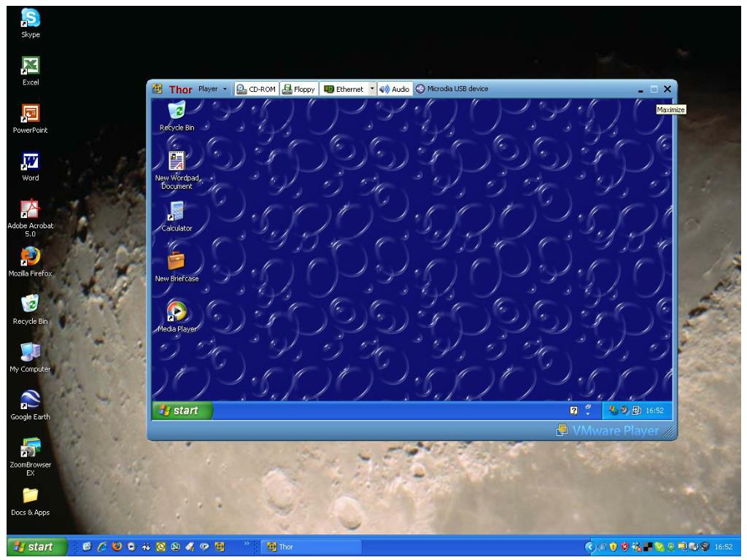This screenshot has width=747, height=560.
Task: Click the yellow shield security tray icon
Action: tap(613, 547)
